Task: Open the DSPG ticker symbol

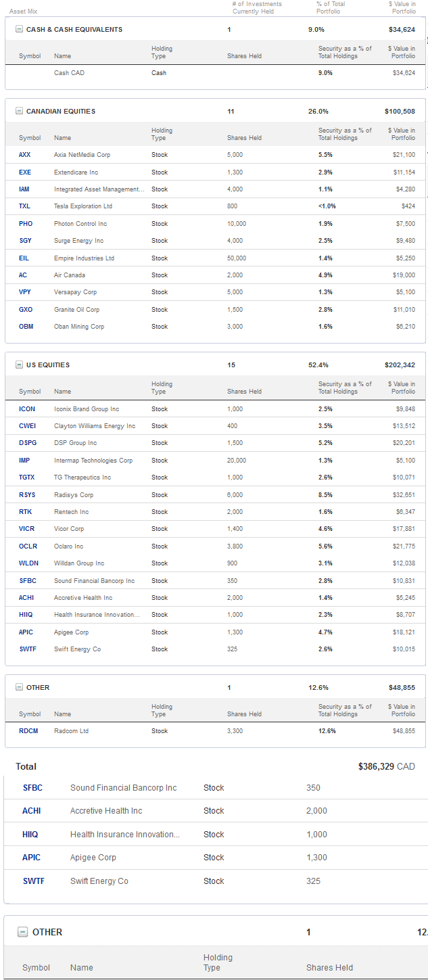Action: (x=28, y=443)
